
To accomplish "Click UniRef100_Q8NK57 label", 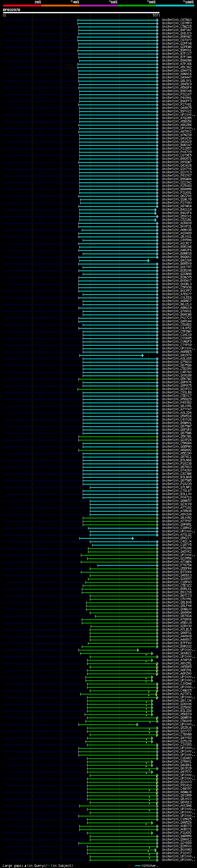I will (x=177, y=501).
